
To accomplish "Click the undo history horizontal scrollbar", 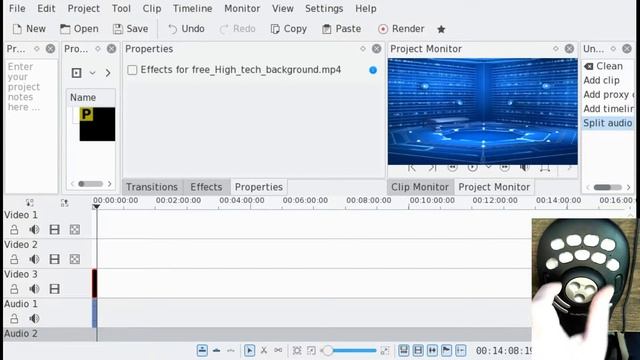I will coord(608,187).
